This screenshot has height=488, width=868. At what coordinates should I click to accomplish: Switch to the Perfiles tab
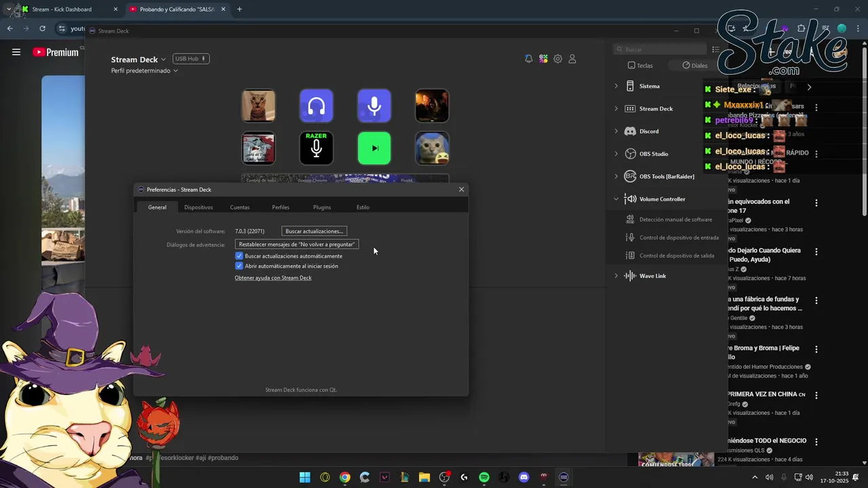tap(281, 207)
